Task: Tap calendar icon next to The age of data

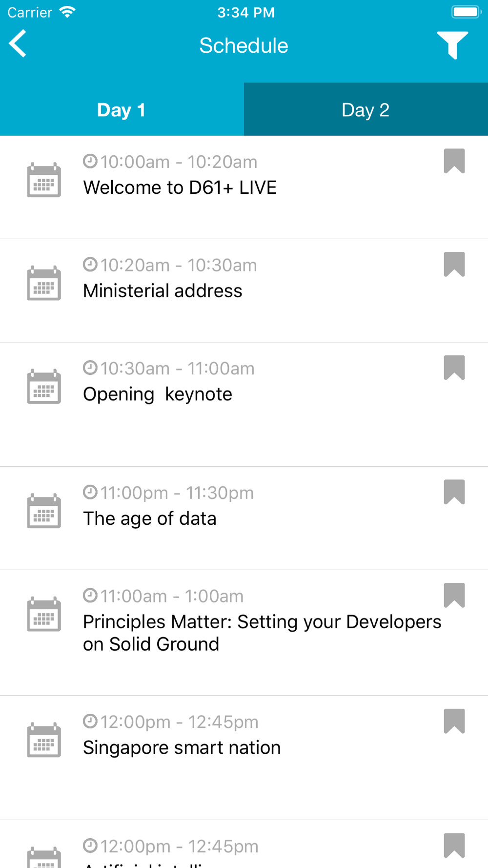Action: (44, 511)
